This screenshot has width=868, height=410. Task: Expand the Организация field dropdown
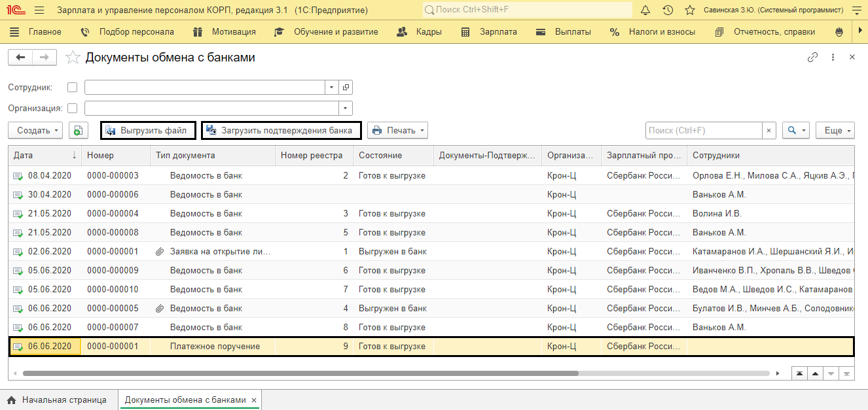(x=346, y=108)
